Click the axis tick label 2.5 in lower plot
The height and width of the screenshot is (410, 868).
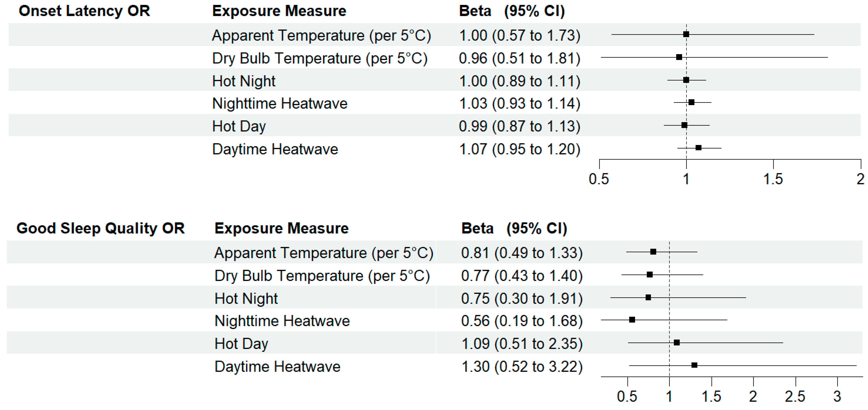click(x=795, y=397)
